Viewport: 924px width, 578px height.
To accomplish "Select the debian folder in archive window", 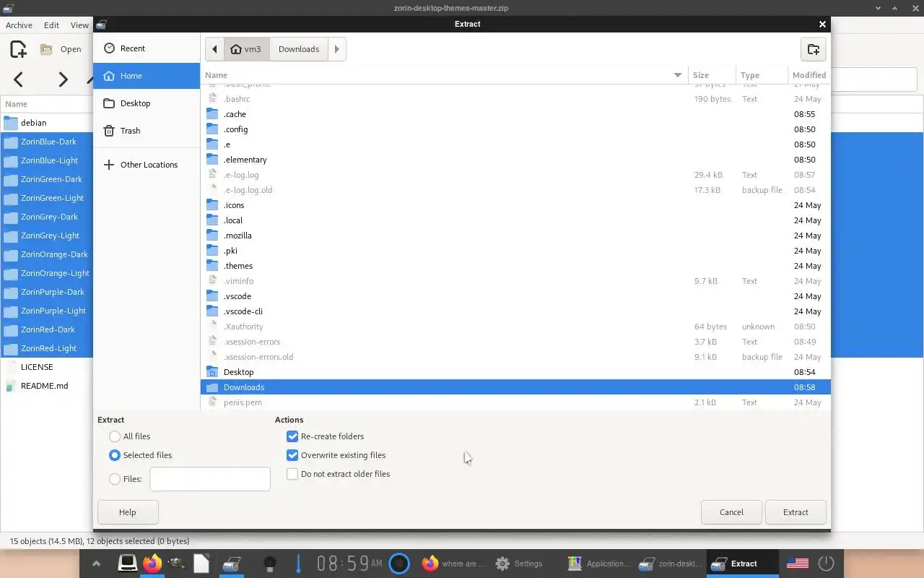I will click(47, 123).
